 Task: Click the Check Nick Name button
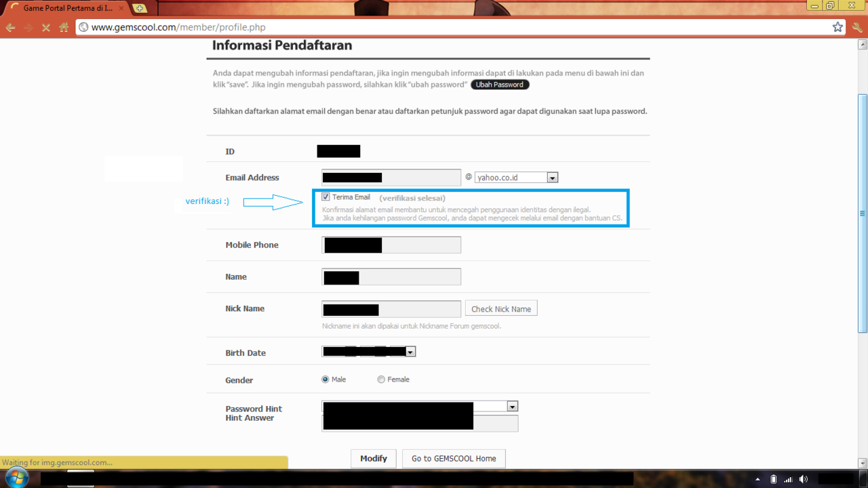(x=501, y=308)
